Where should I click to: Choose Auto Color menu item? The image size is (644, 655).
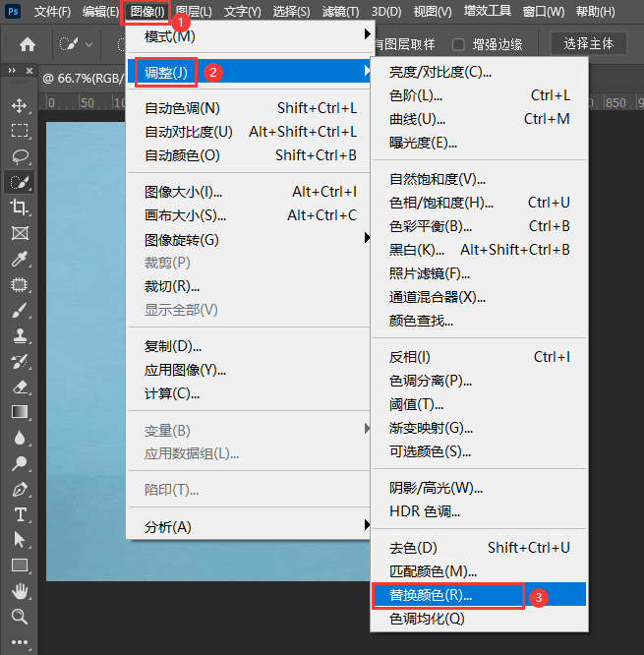pos(250,155)
